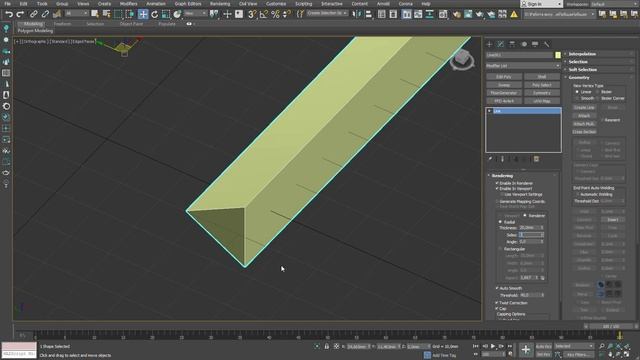Viewport: 640px width, 360px height.
Task: Open the Display tab of command panel
Action: tap(535, 44)
